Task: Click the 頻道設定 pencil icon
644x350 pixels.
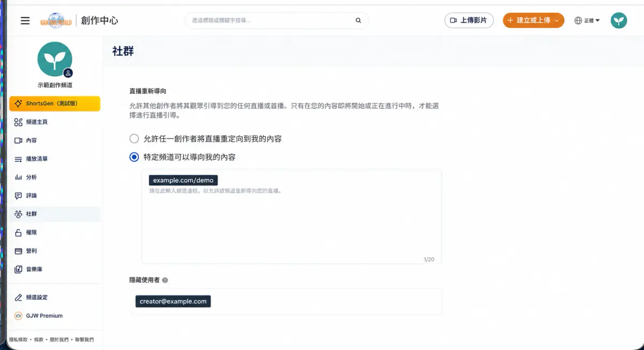Action: click(x=18, y=297)
